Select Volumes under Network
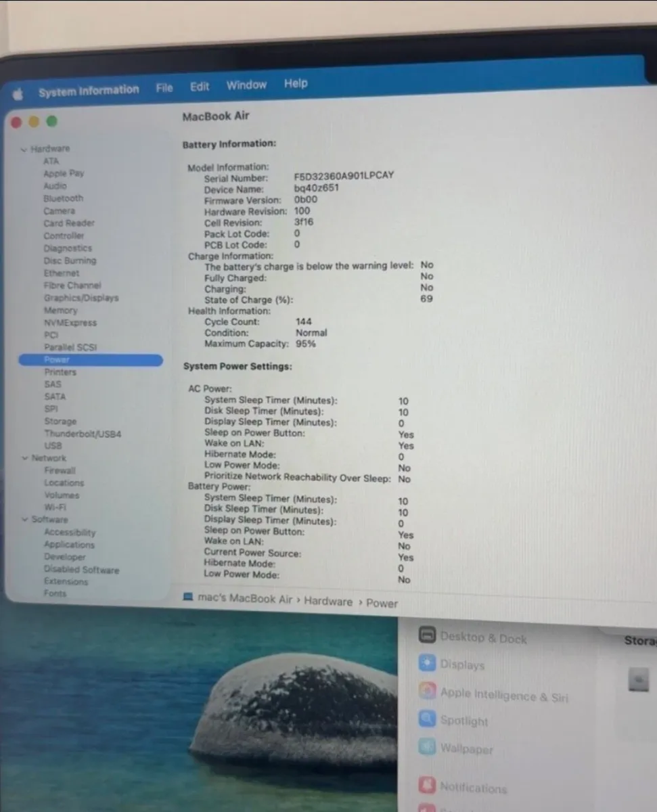 pos(62,495)
